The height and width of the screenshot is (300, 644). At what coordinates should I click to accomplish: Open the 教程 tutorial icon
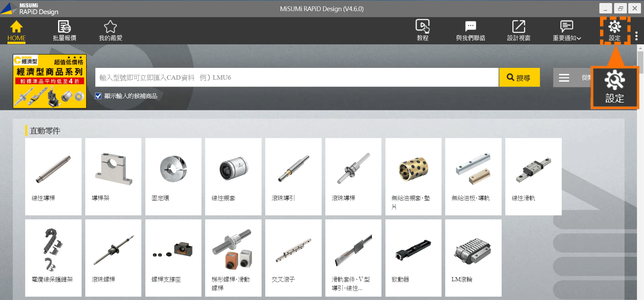click(422, 27)
